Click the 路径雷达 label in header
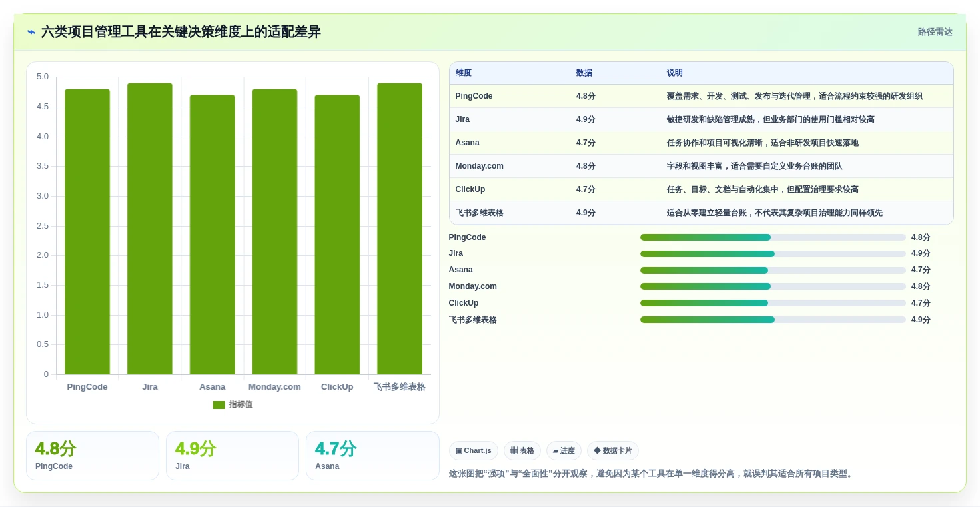Image resolution: width=980 pixels, height=507 pixels. [935, 32]
